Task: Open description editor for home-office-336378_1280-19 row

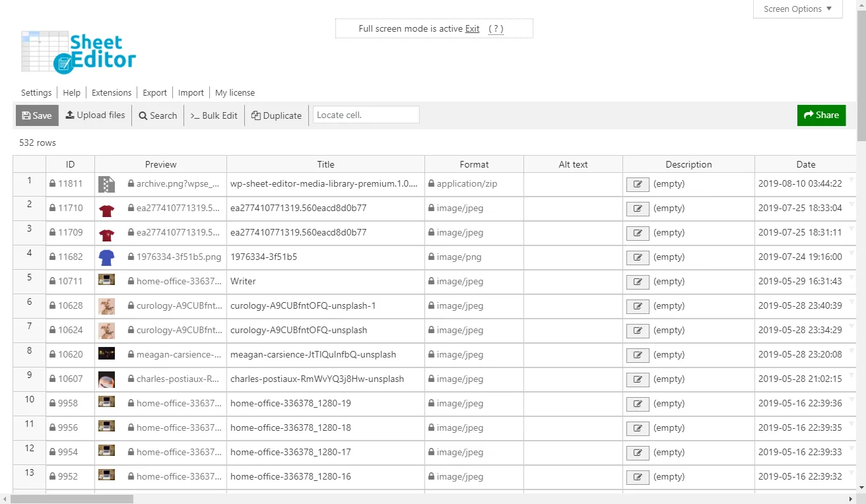Action: (x=637, y=404)
